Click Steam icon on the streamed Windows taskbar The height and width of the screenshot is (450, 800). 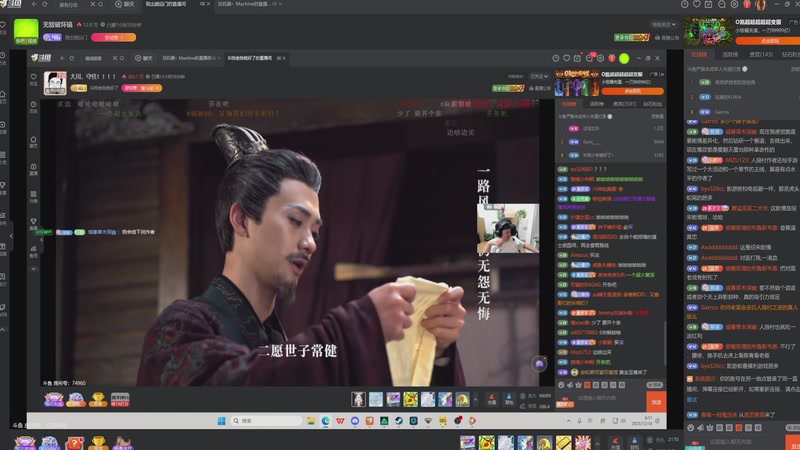(x=399, y=421)
